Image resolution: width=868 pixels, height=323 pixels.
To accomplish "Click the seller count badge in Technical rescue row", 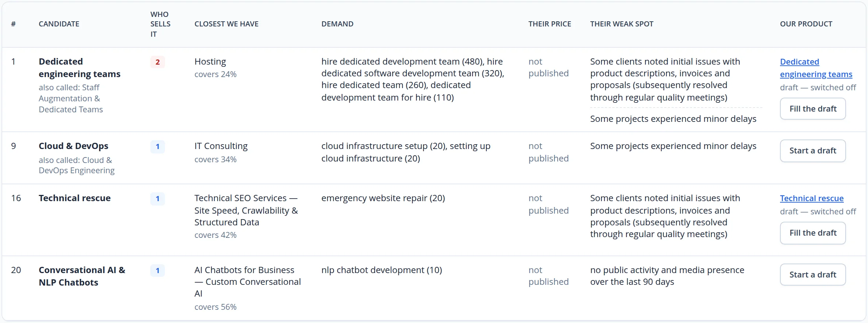I will 158,199.
